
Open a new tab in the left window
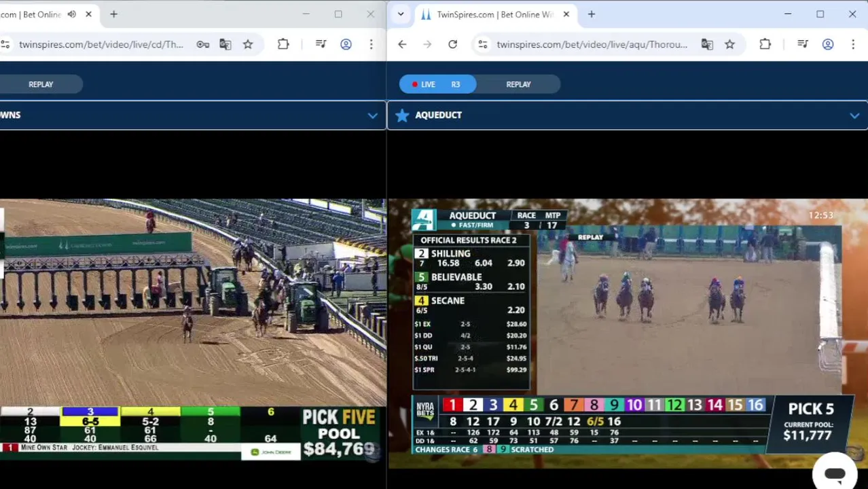point(113,14)
